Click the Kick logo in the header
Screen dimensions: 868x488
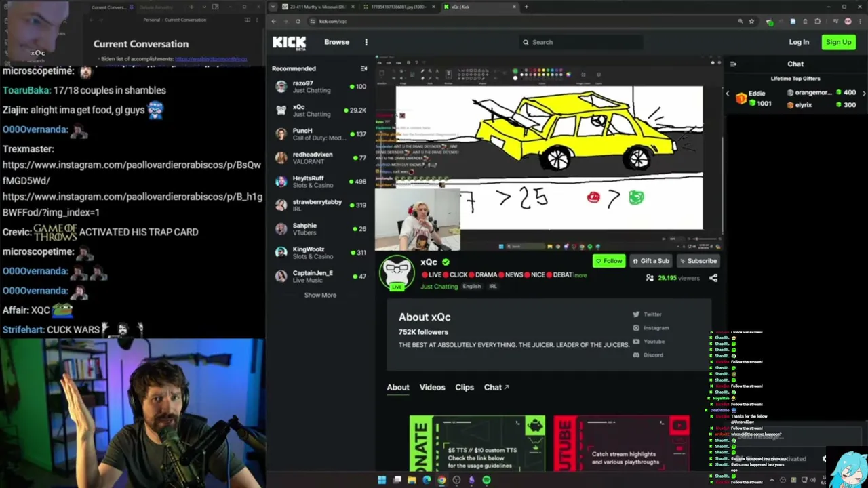[289, 43]
